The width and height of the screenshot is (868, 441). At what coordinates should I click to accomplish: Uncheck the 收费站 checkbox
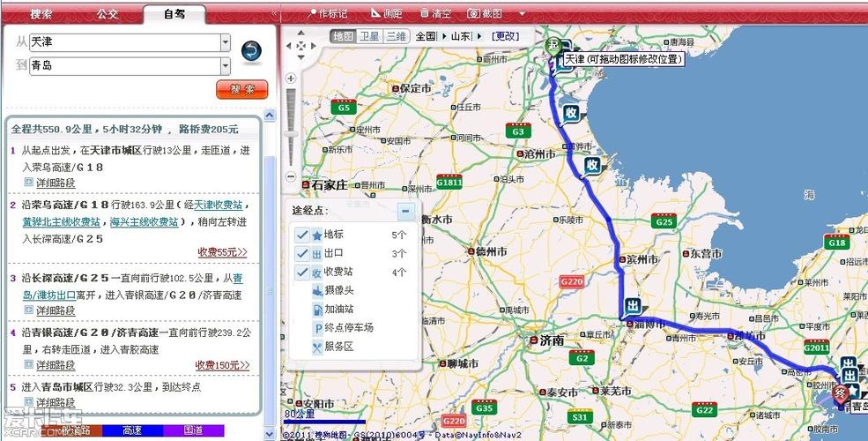(301, 272)
